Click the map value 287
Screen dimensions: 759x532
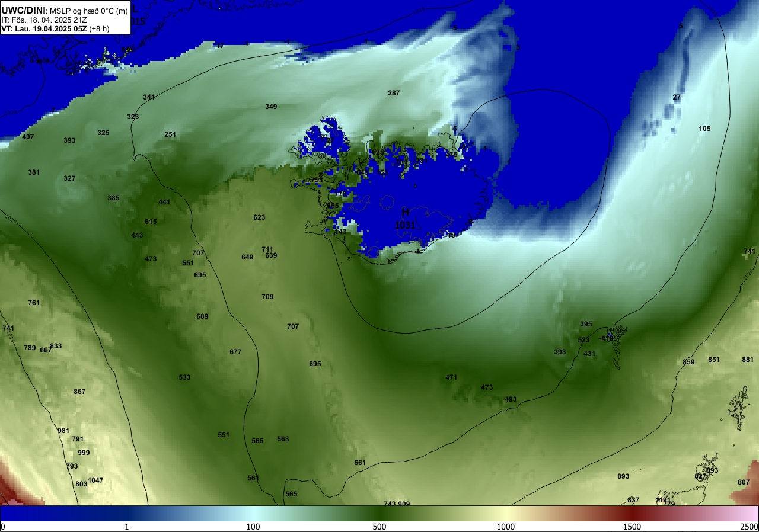394,93
